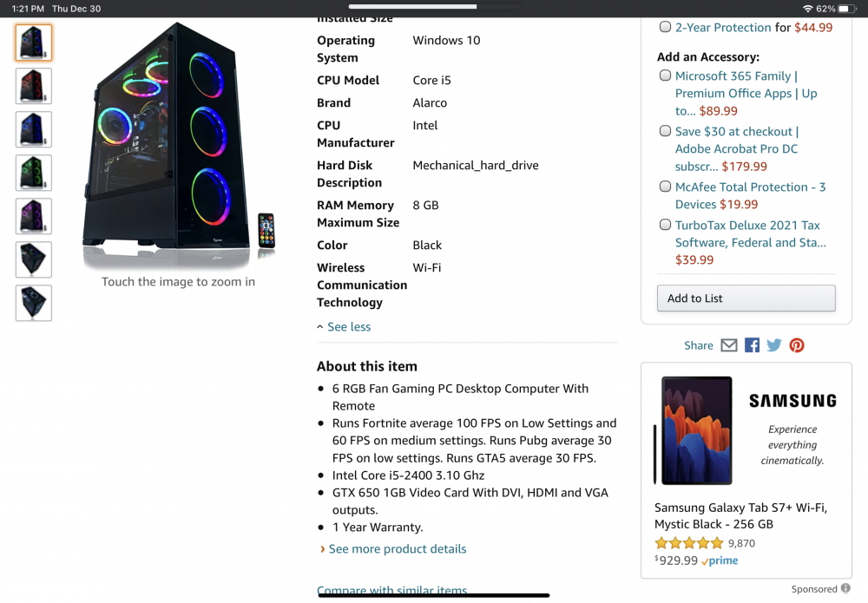Pin the product to Pinterest

tap(796, 344)
